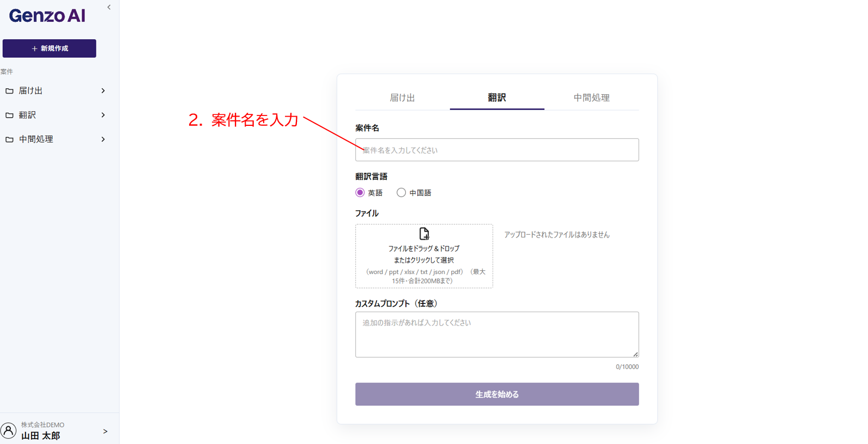Click the folder icon beside 中間処理 in sidebar
The width and height of the screenshot is (868, 444).
9,139
